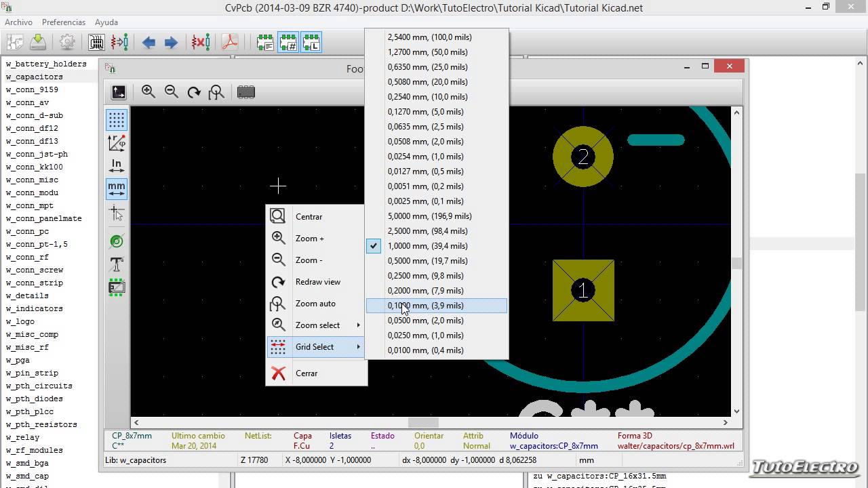Screen dimensions: 868x488
Task: Select 0,1270 mm (5,0 mils) grid
Action: 437,112
